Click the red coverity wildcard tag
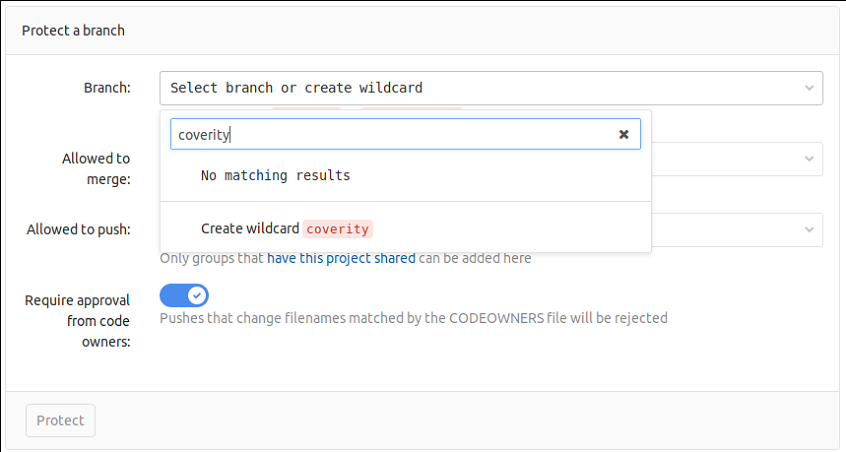 pos(337,229)
